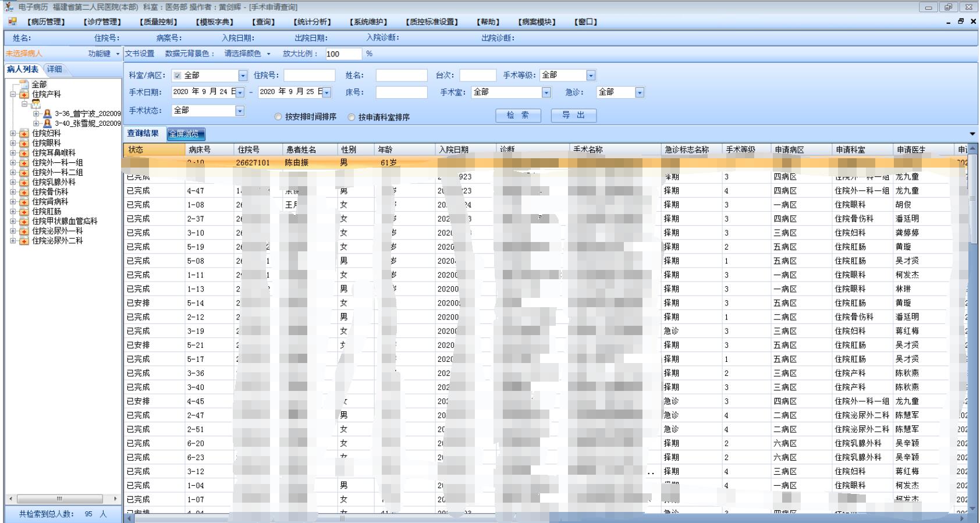Toggle the 全部 checkbox in 科室/病区

[x=177, y=76]
